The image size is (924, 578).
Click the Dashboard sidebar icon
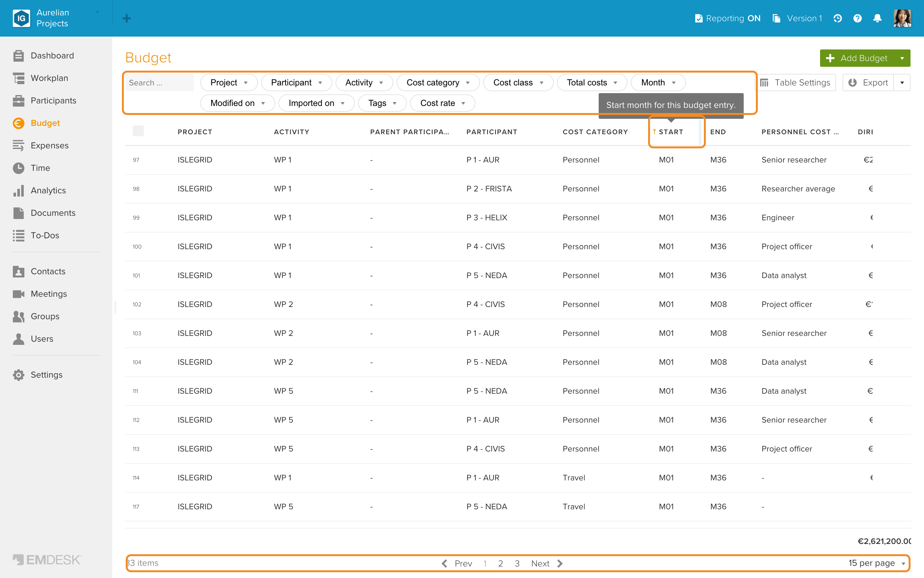click(18, 56)
